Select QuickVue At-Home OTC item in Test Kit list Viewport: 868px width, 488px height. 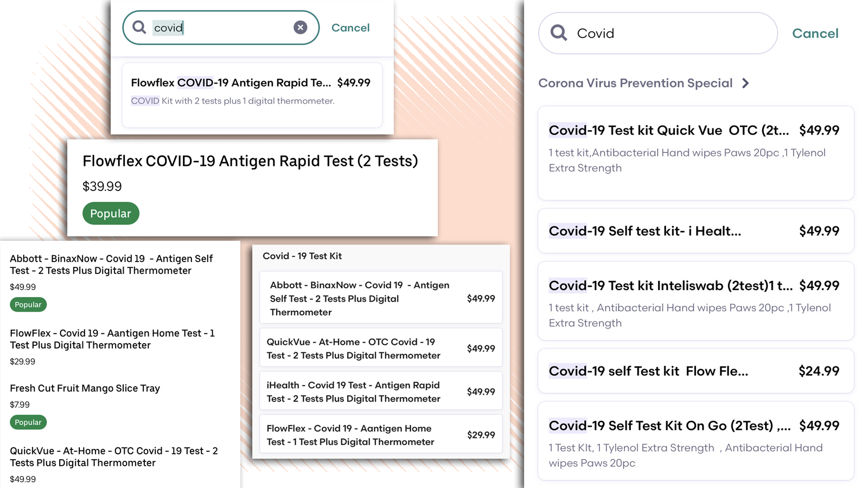click(x=380, y=348)
